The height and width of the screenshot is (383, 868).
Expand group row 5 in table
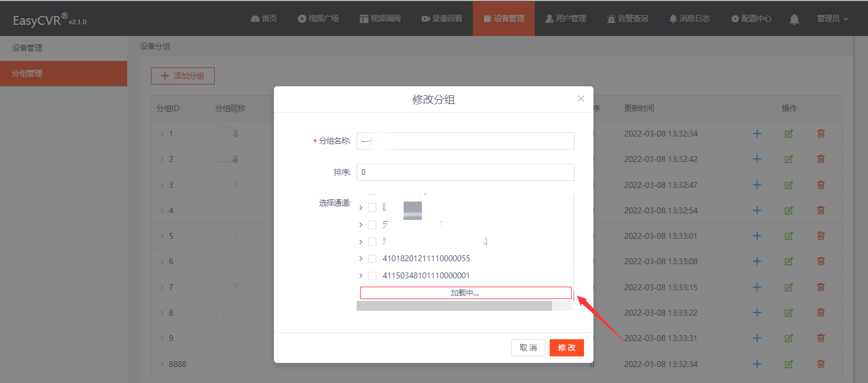point(162,236)
